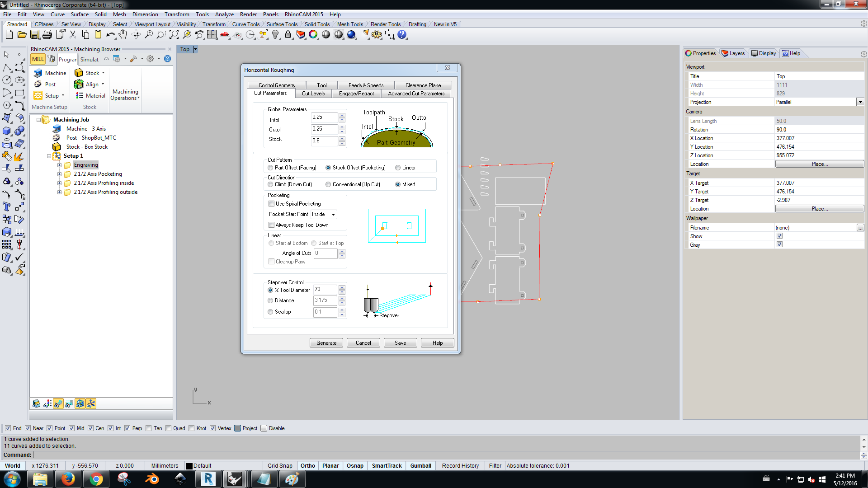
Task: Select Part Offset (Facing) cut pattern
Action: [x=270, y=168]
